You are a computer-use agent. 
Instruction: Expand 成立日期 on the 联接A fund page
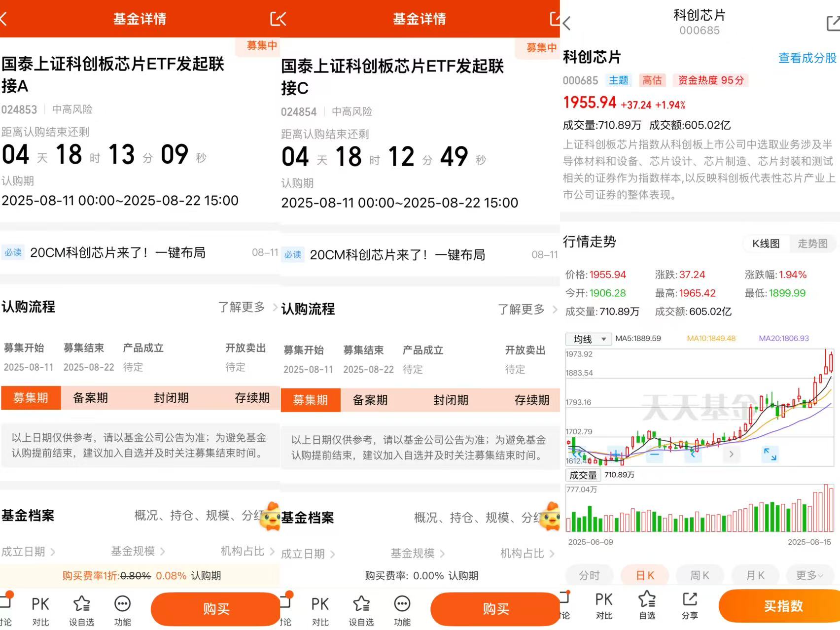click(28, 552)
